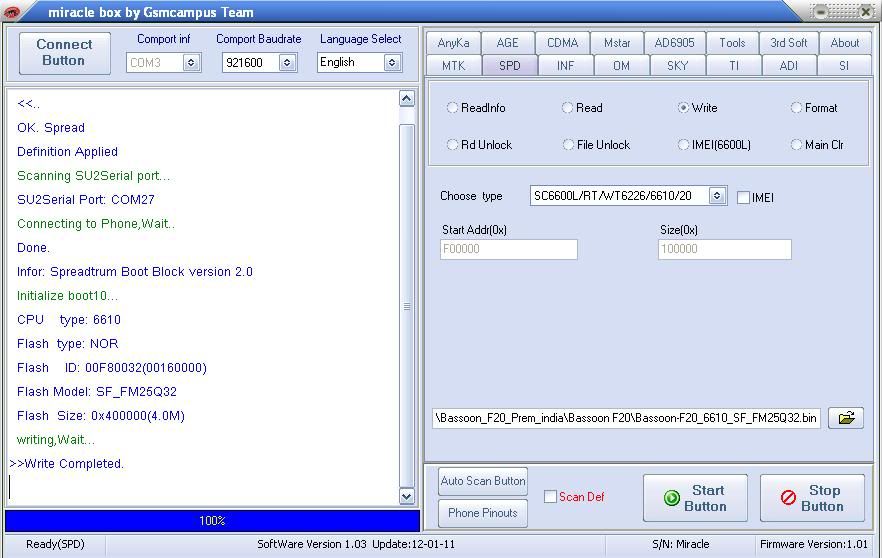The width and height of the screenshot is (882, 558).
Task: Click the firmware file path field
Action: [x=626, y=418]
